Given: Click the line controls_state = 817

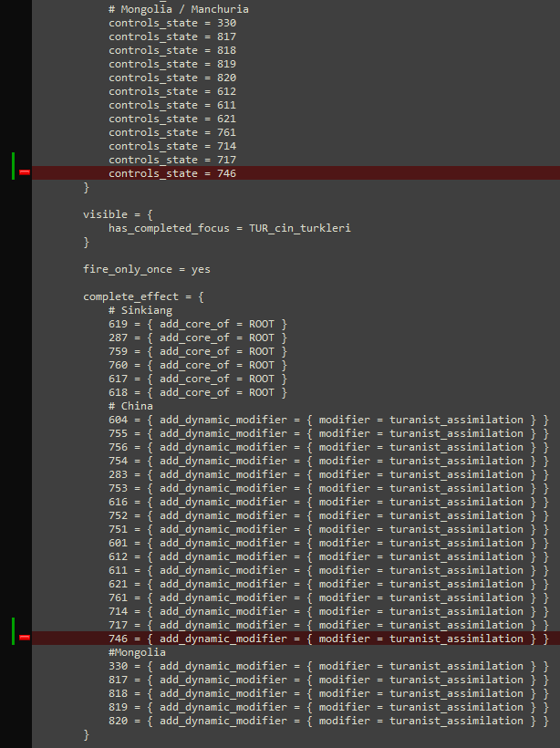Looking at the screenshot, I should 172,36.
